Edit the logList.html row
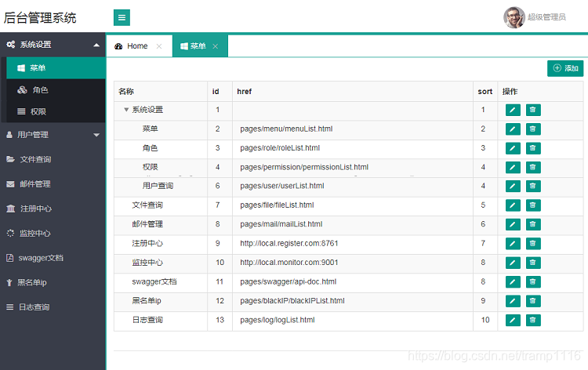The image size is (588, 370). click(x=513, y=320)
